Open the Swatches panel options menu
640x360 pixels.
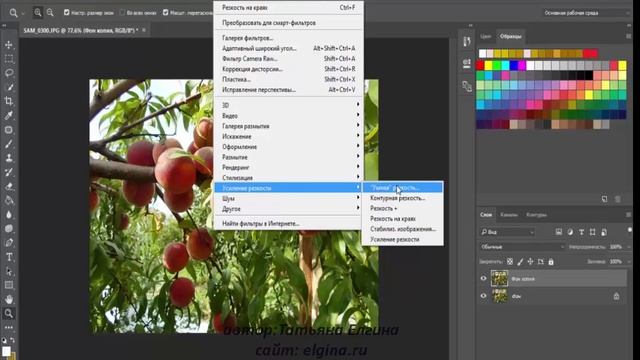click(628, 36)
